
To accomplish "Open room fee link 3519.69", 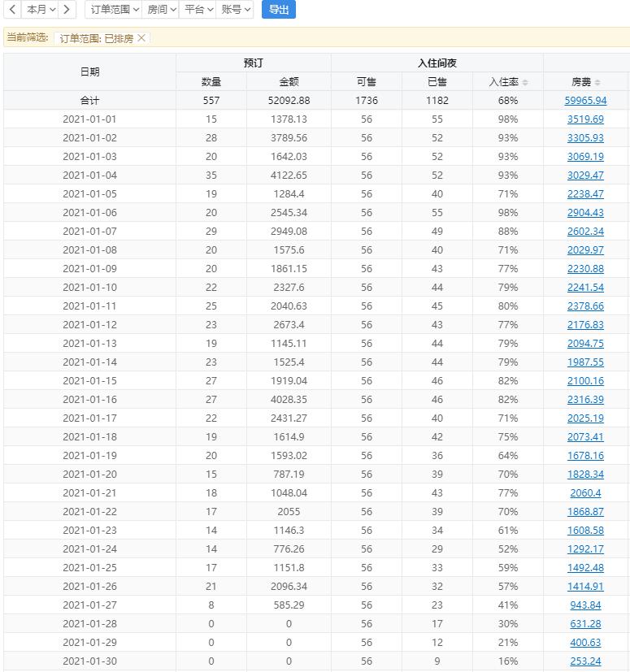I will tap(585, 119).
